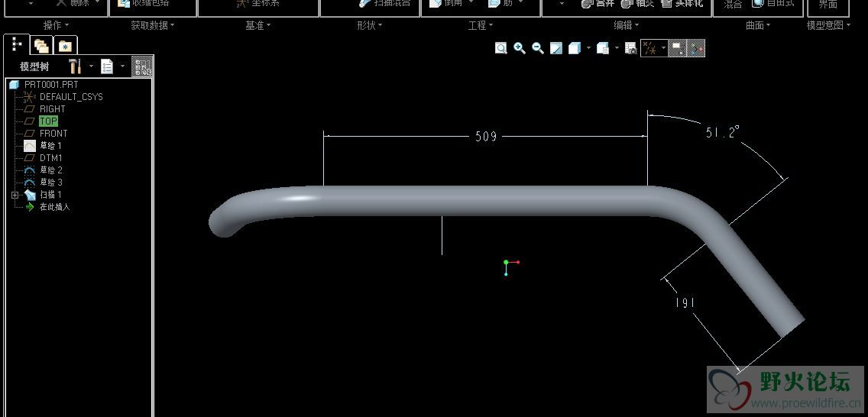868x417 pixels.
Task: Open the 基准 group dropdown
Action: point(258,25)
